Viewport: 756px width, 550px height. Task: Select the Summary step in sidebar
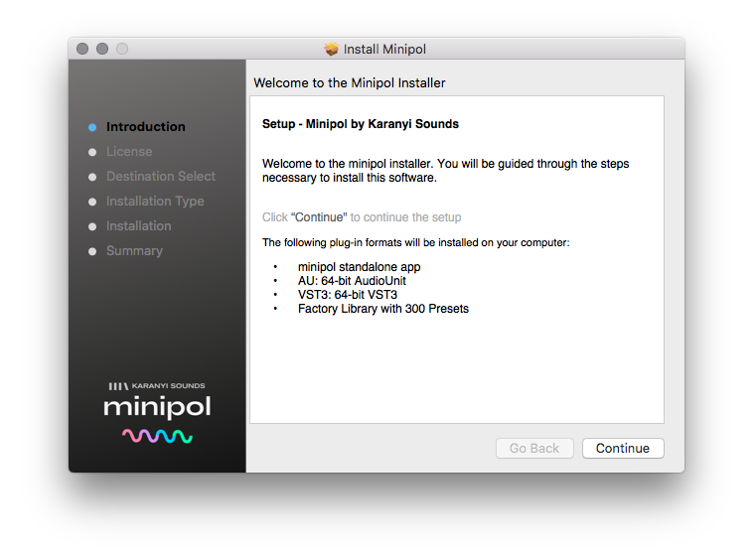coord(134,250)
